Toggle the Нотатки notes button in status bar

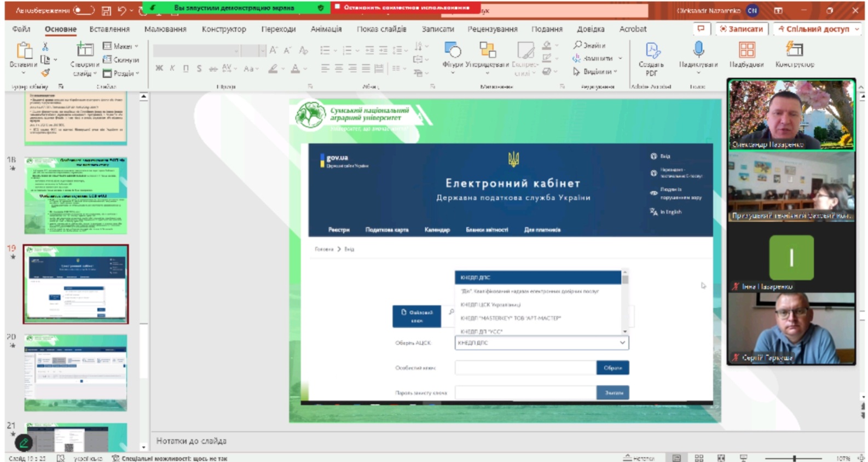[x=639, y=458]
